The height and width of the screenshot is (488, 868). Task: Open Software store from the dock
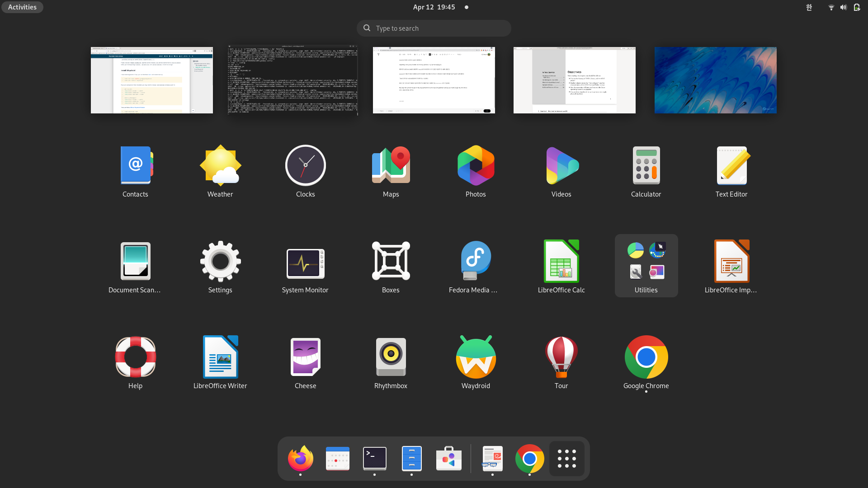click(x=449, y=459)
